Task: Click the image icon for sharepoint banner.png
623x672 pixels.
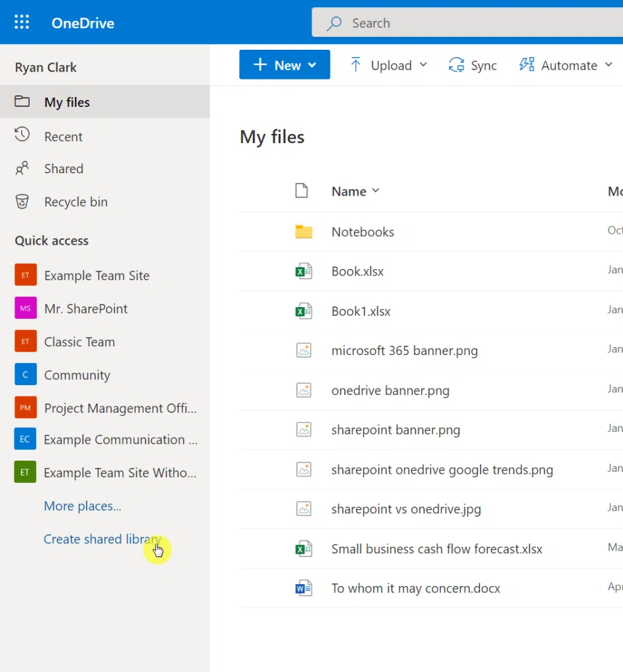Action: (304, 429)
